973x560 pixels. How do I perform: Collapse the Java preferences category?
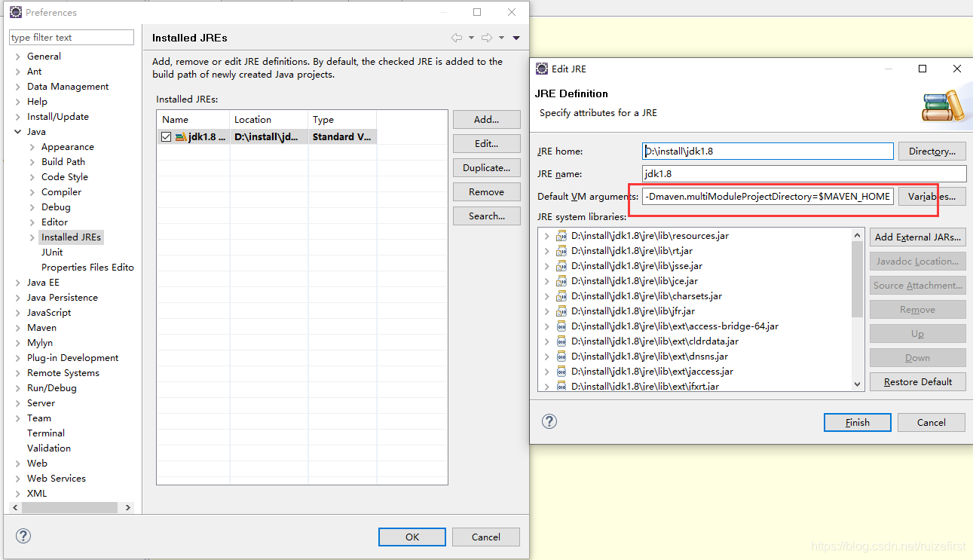pos(17,131)
